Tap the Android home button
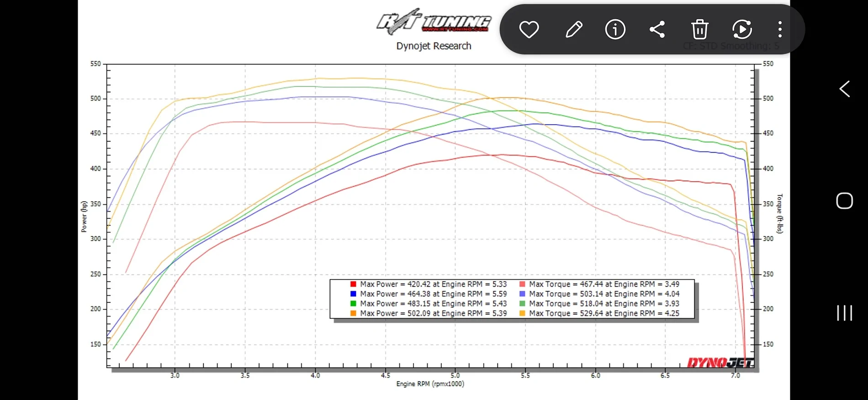 (x=844, y=201)
